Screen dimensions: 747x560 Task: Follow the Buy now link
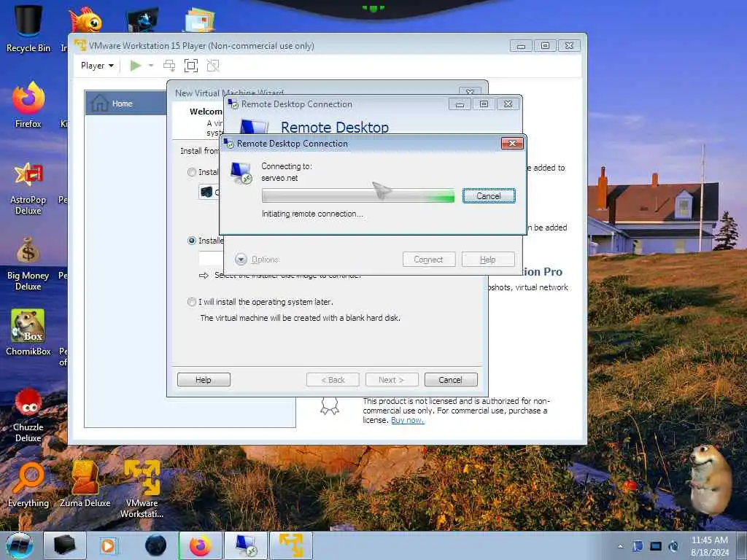[x=407, y=421]
